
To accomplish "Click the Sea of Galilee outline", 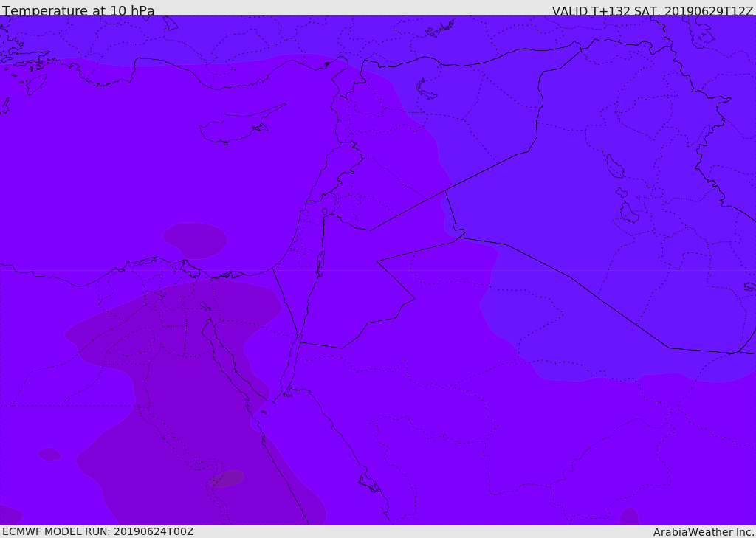I will tap(325, 212).
